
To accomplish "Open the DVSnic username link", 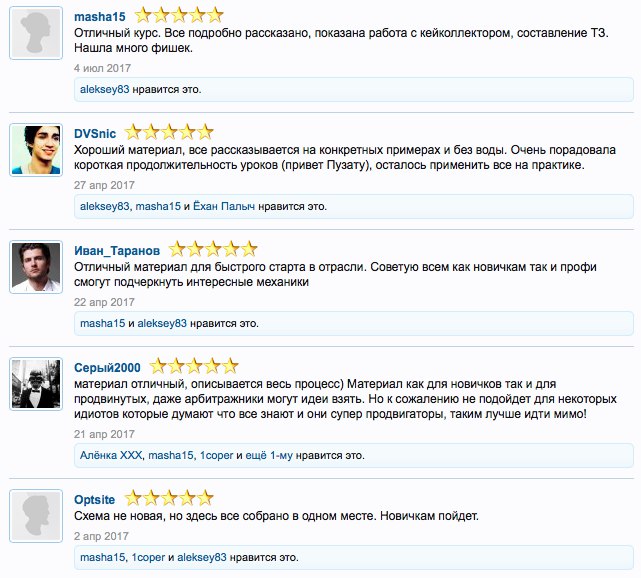I will click(x=95, y=132).
